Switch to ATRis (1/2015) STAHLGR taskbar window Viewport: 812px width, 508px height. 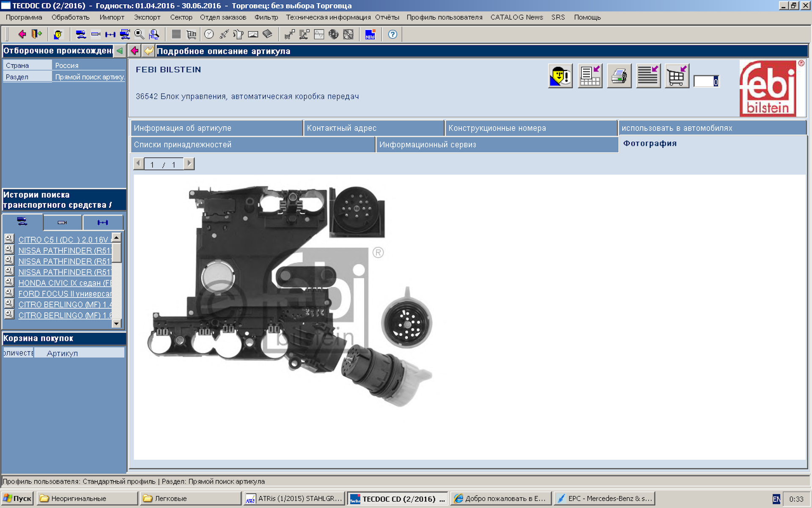point(294,498)
